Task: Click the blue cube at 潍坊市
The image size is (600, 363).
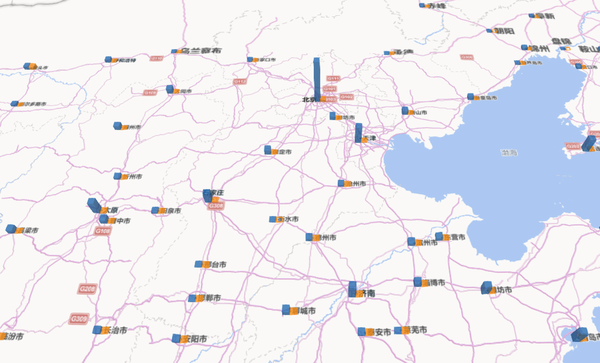Action: click(487, 288)
